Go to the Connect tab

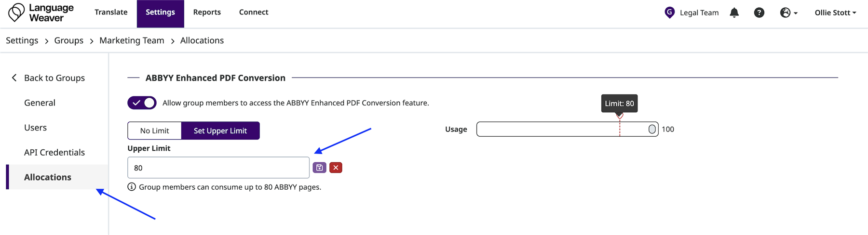254,12
